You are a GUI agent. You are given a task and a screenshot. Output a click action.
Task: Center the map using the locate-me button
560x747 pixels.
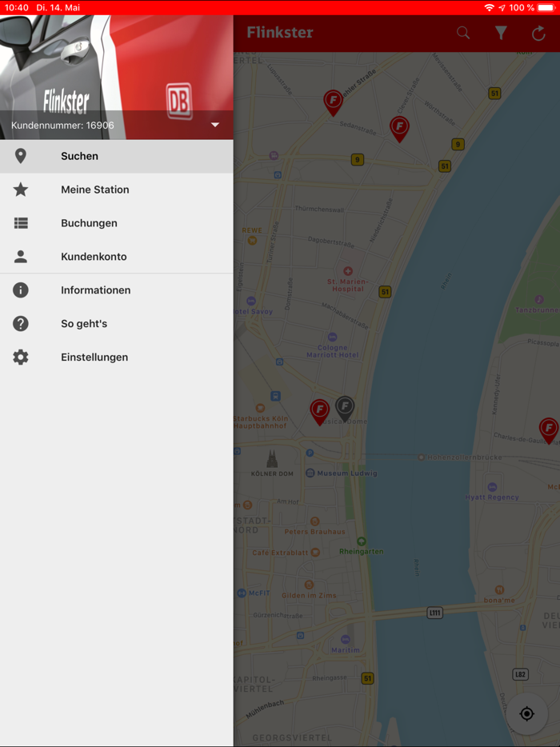[x=526, y=713]
